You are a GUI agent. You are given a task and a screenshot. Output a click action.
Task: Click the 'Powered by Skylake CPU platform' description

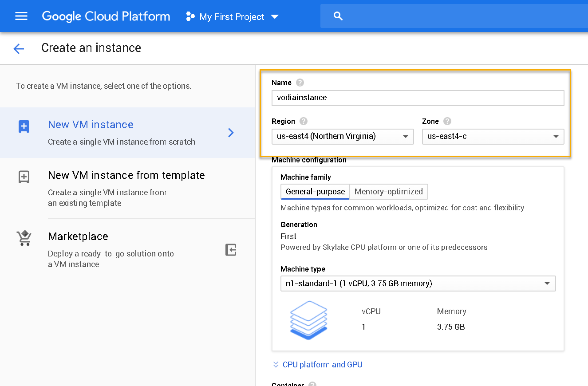[x=384, y=247]
